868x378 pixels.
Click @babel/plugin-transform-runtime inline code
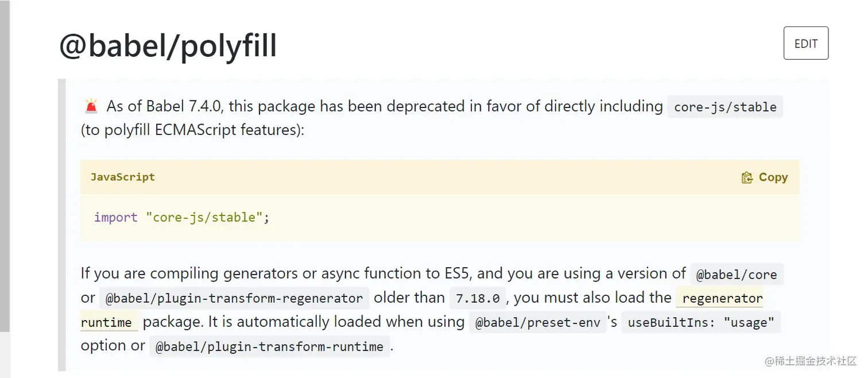point(269,347)
